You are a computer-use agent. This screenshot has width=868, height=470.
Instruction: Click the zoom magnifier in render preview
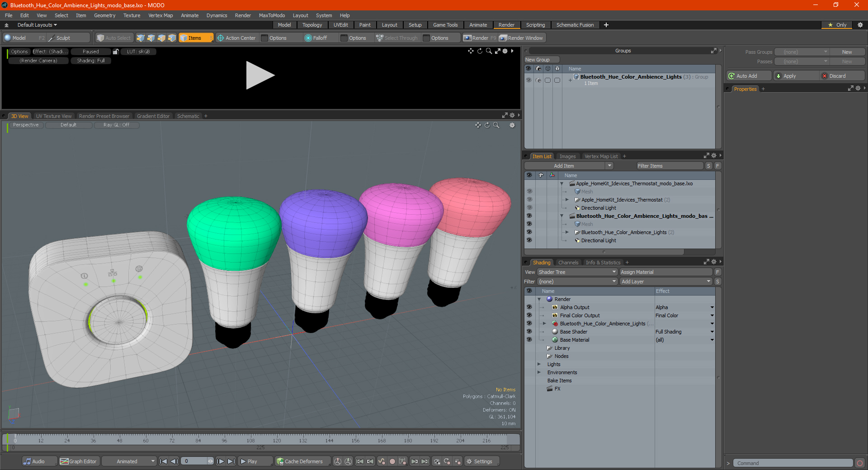pyautogui.click(x=489, y=51)
